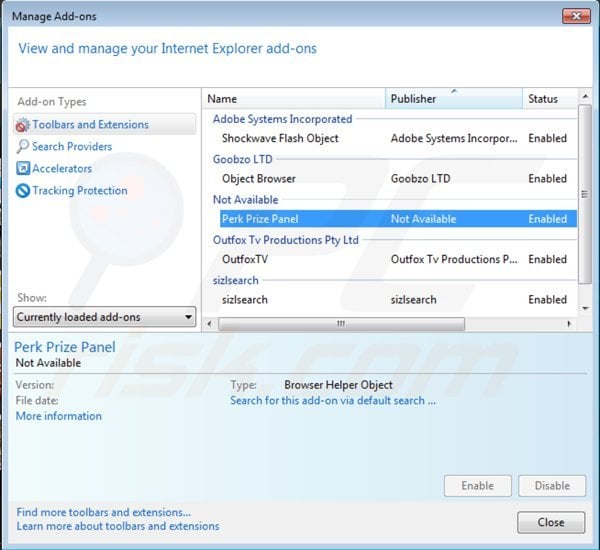Click the Disable button
The width and height of the screenshot is (600, 550).
point(552,486)
